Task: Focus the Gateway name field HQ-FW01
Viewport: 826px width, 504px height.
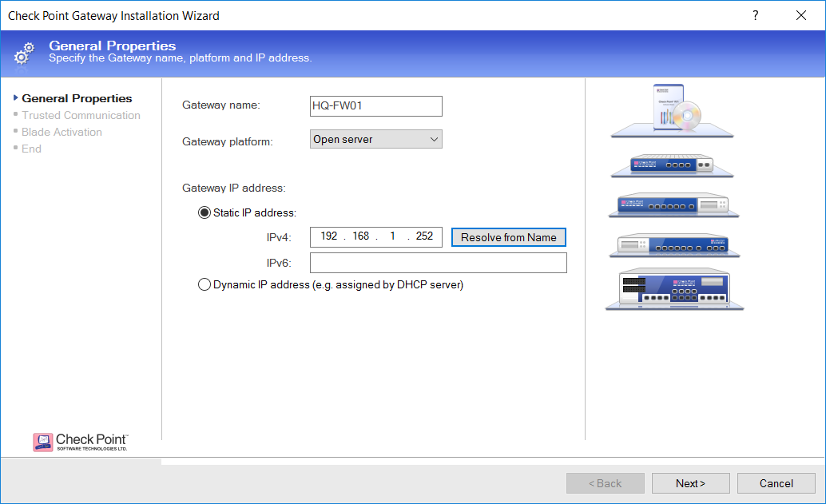Action: point(376,106)
